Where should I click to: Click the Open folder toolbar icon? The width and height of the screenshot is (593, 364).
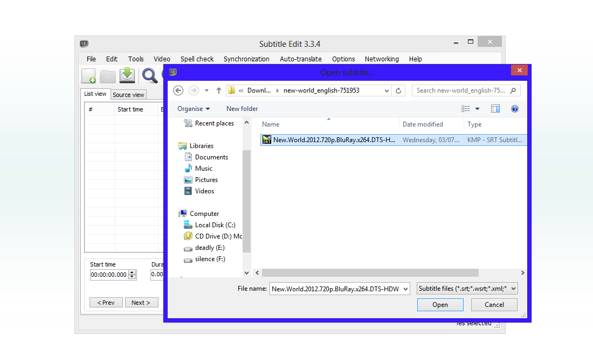(x=108, y=76)
